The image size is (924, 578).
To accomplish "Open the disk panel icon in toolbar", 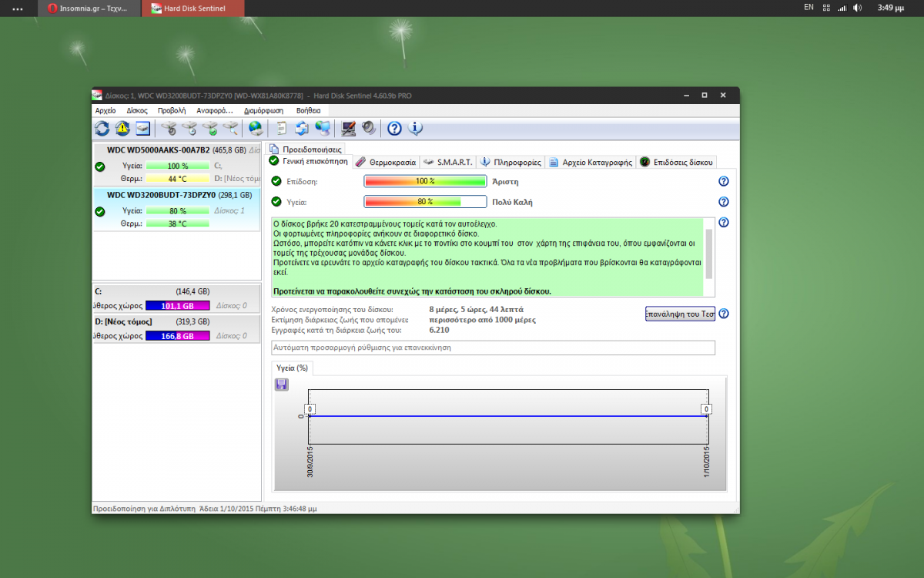I will (x=143, y=129).
